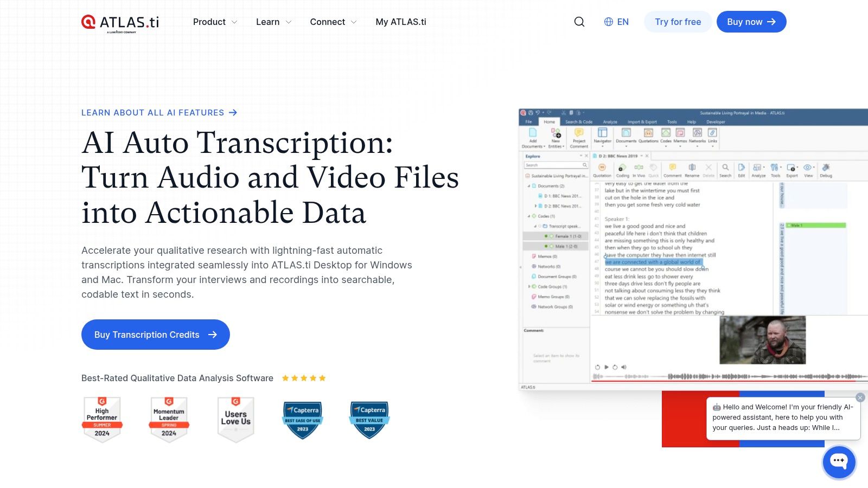This screenshot has width=868, height=488.
Task: Click the Users Love Us badge
Action: click(235, 420)
